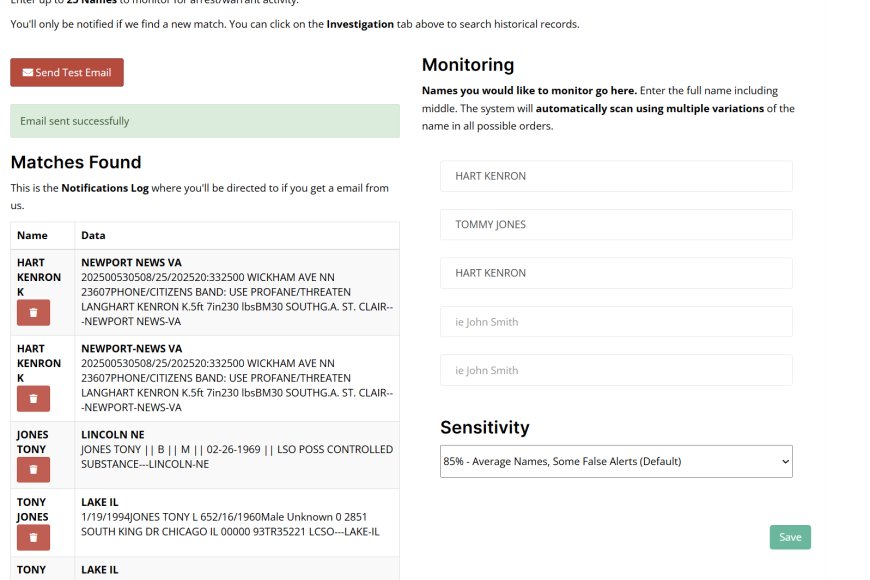Screen dimensions: 870x580
Task: Click the TOMMY JONES name field
Action: (616, 225)
